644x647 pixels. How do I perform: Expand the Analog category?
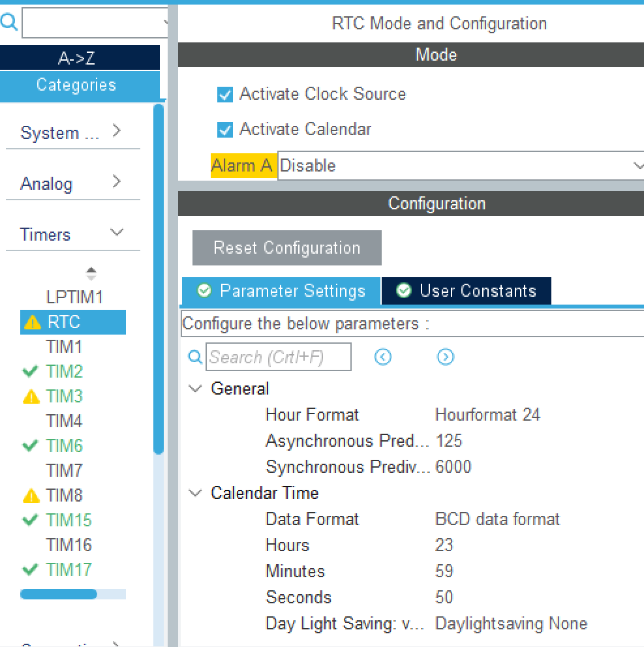[x=117, y=181]
